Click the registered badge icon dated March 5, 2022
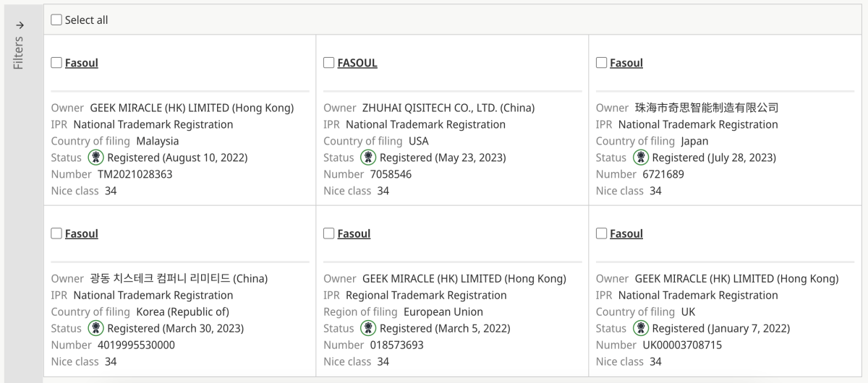Viewport: 868px width, 383px height. pyautogui.click(x=368, y=328)
